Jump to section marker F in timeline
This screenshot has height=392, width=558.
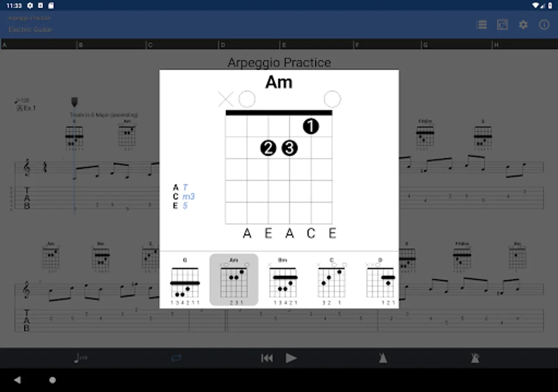[357, 44]
